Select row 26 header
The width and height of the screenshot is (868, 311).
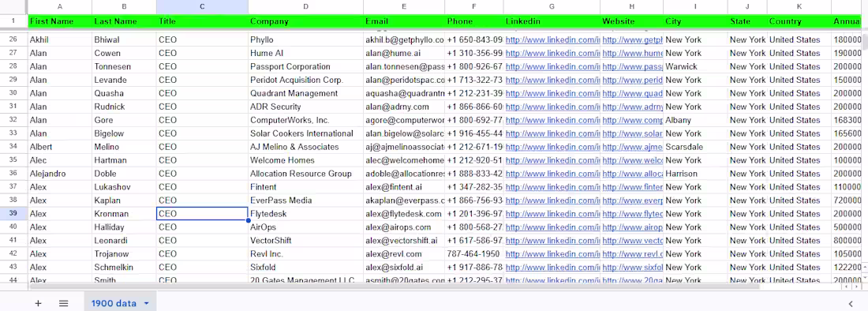[x=13, y=39]
